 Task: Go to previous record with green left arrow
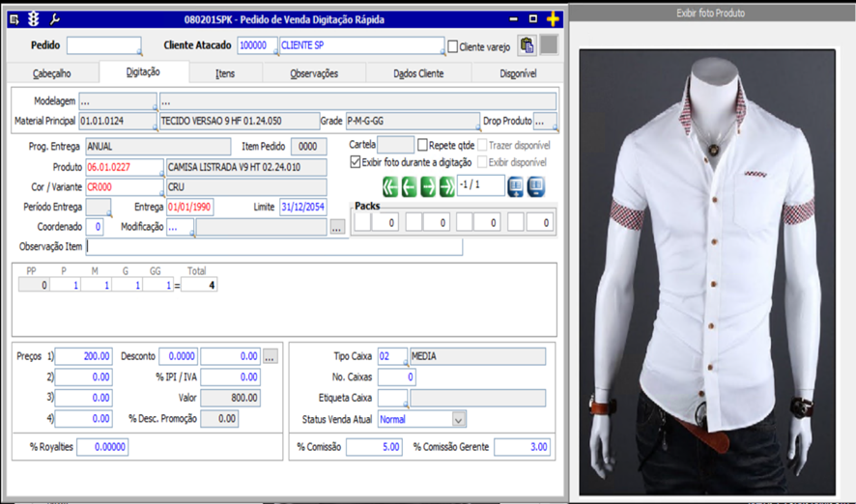[x=409, y=186]
